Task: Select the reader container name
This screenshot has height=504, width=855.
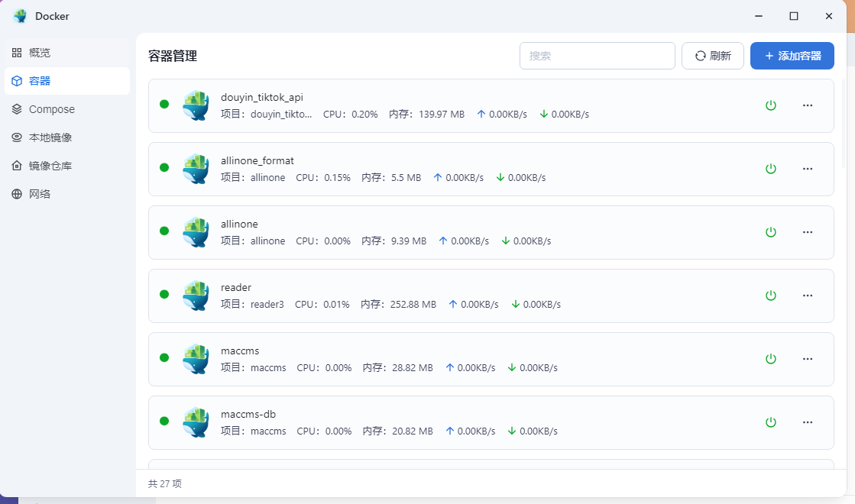Action: click(x=236, y=288)
